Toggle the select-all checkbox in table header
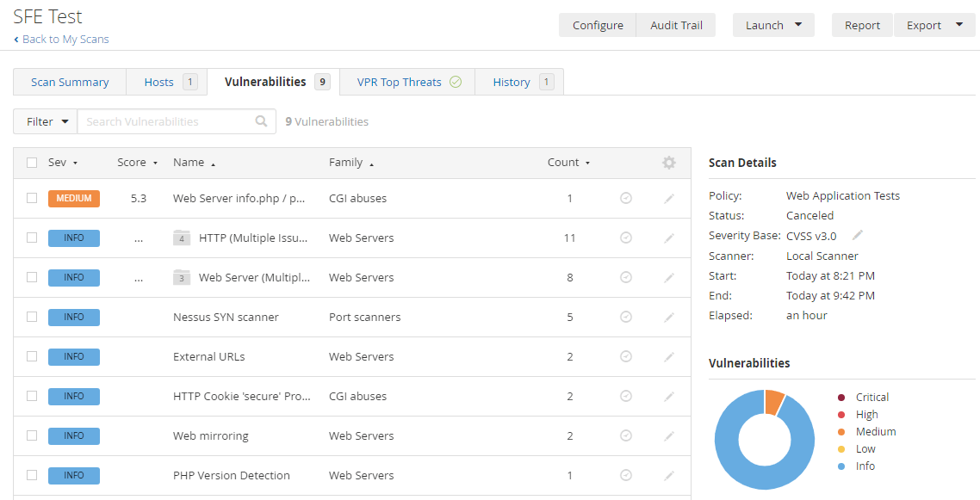The image size is (980, 500). point(32,163)
